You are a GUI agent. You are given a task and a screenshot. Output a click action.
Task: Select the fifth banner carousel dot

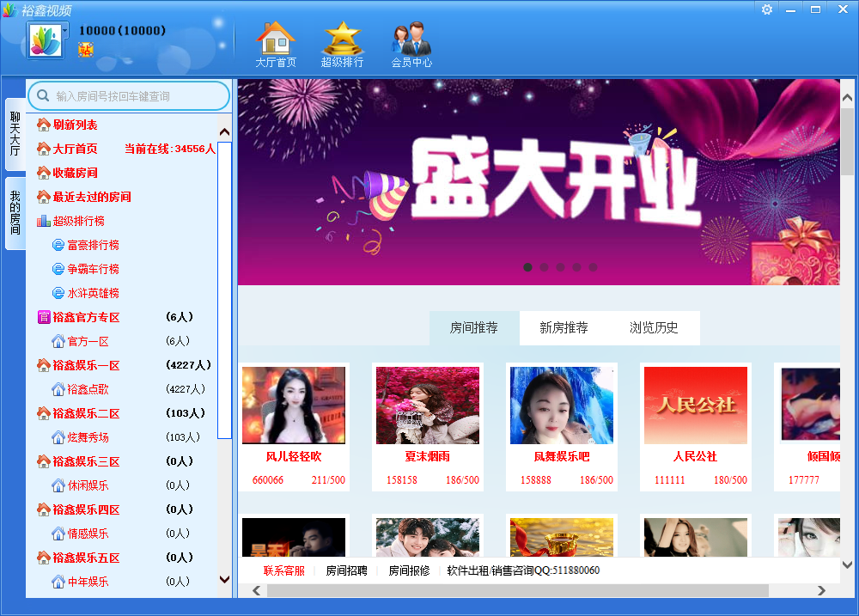click(594, 267)
